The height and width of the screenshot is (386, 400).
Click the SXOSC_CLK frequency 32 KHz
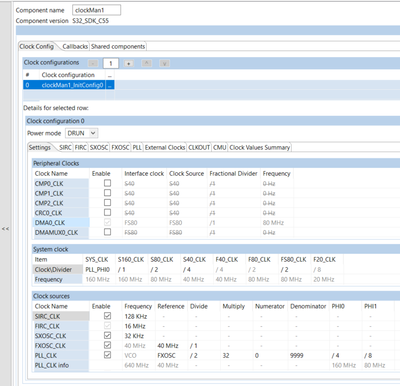point(138,336)
